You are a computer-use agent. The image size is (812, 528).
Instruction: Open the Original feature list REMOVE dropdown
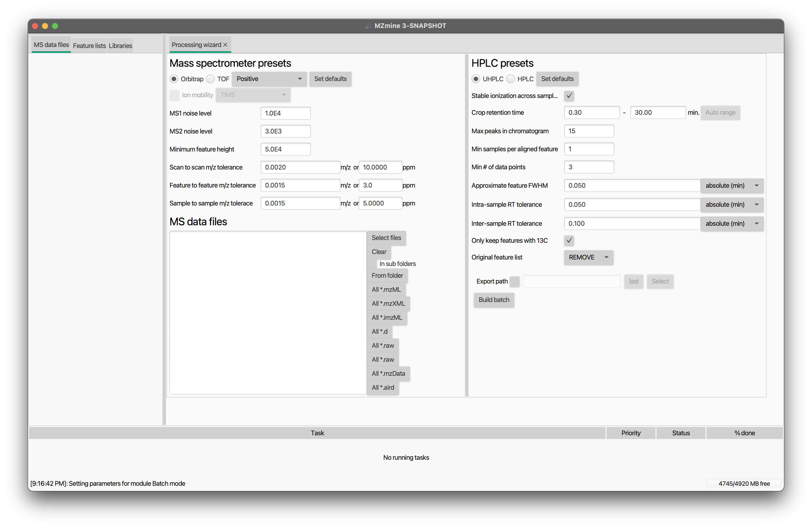click(x=588, y=257)
